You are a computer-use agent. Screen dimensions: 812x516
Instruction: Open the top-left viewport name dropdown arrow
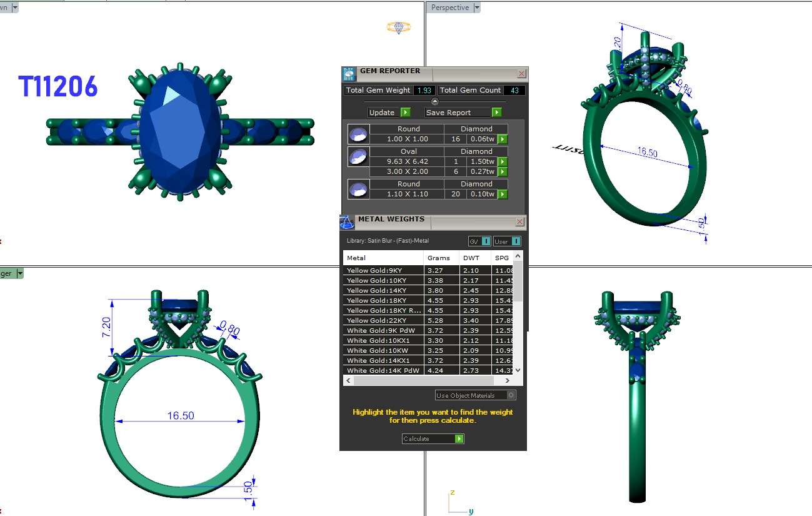click(x=14, y=8)
